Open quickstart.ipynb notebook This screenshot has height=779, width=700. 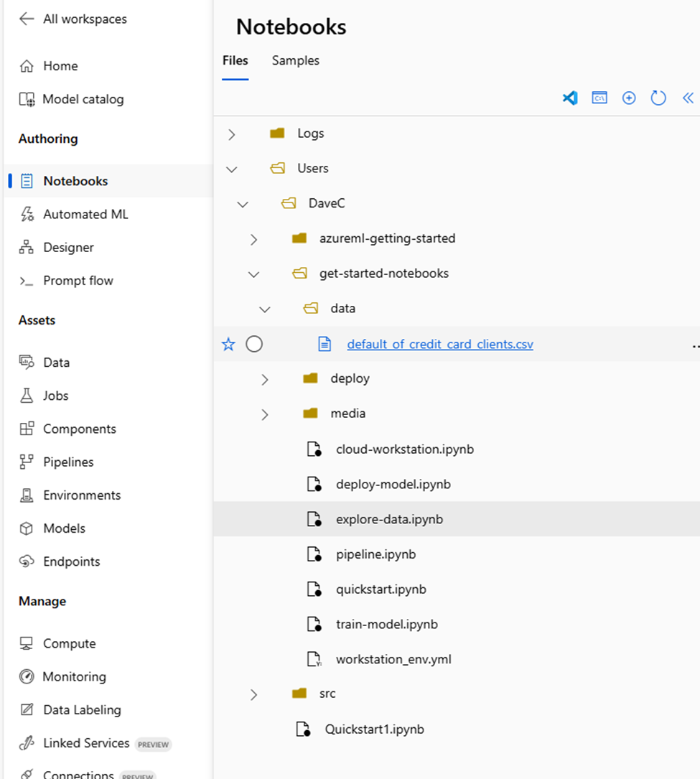pos(381,589)
